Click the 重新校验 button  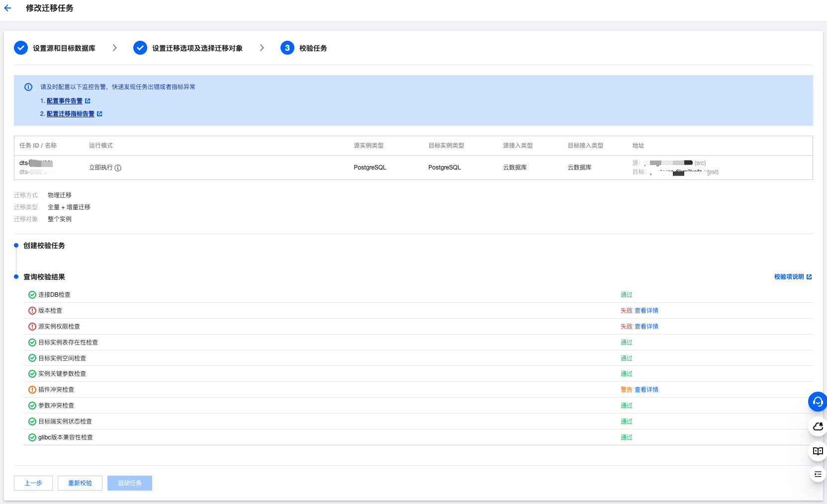coord(80,483)
